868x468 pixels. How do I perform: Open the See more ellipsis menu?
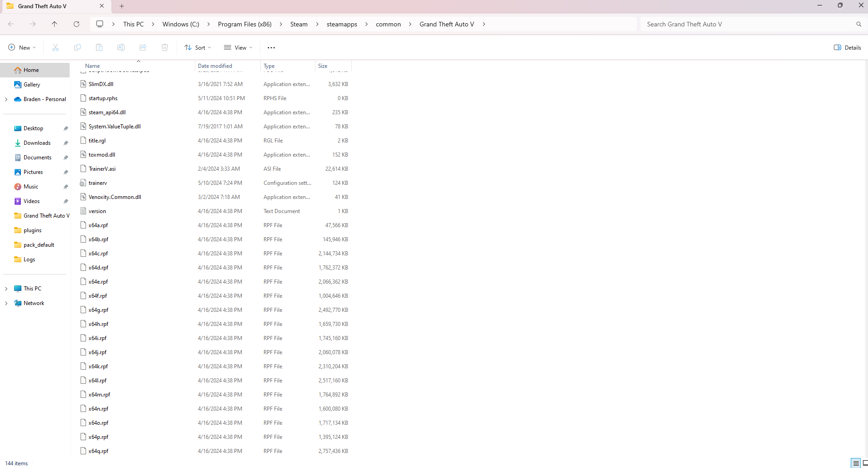(x=271, y=47)
